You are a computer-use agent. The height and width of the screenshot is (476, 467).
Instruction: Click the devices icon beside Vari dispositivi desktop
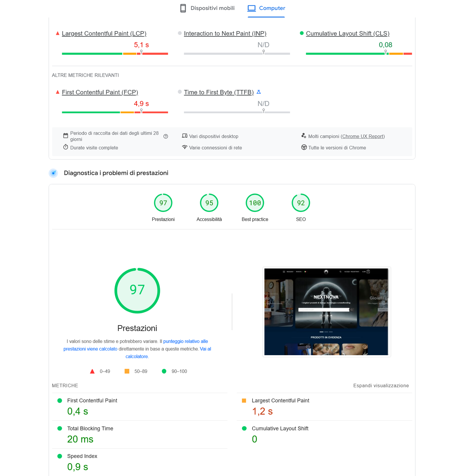tap(184, 136)
